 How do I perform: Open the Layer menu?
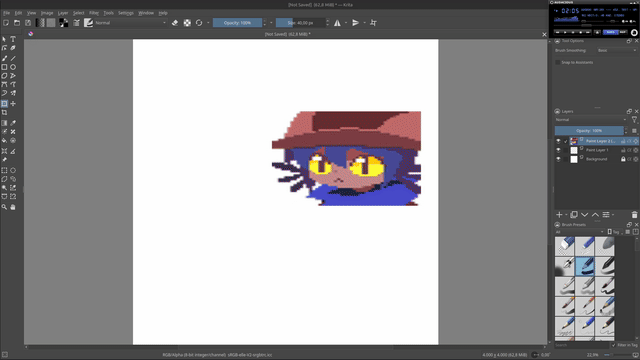[63, 13]
